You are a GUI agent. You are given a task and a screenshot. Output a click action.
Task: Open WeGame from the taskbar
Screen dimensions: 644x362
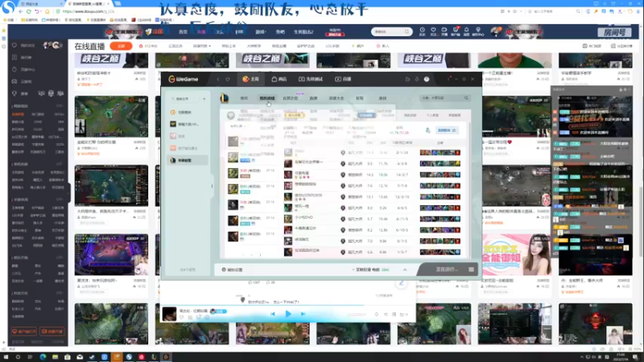click(x=166, y=357)
